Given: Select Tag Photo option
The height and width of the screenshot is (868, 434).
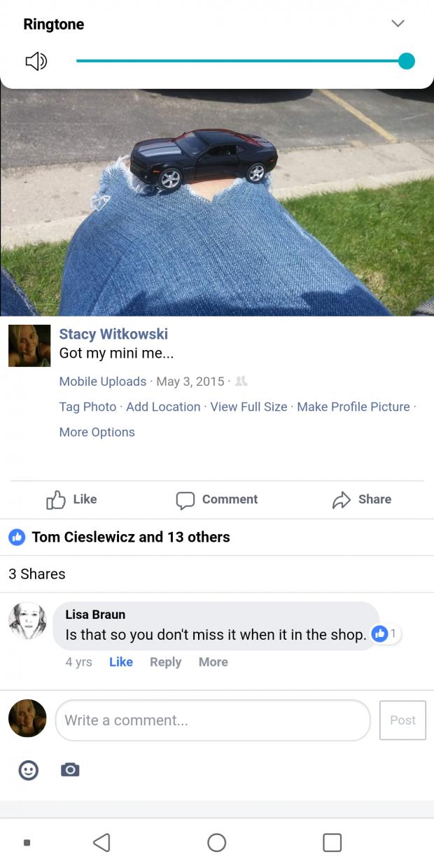Looking at the screenshot, I should 87,407.
